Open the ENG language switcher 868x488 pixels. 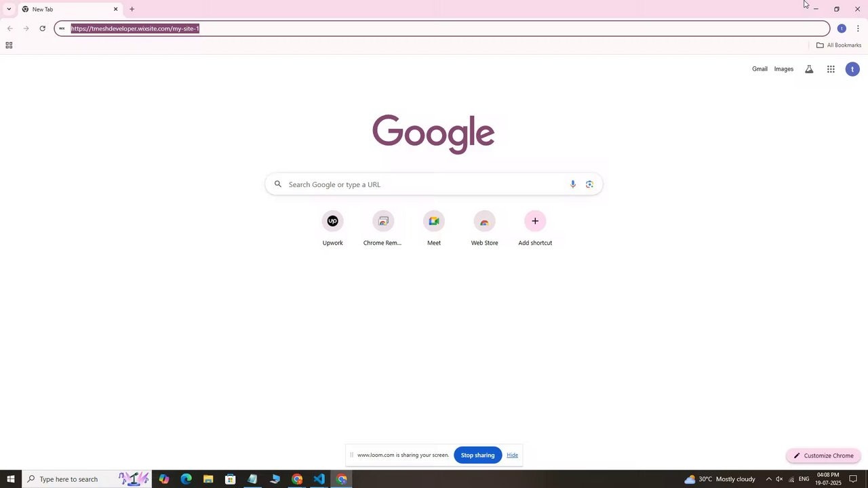[804, 479]
